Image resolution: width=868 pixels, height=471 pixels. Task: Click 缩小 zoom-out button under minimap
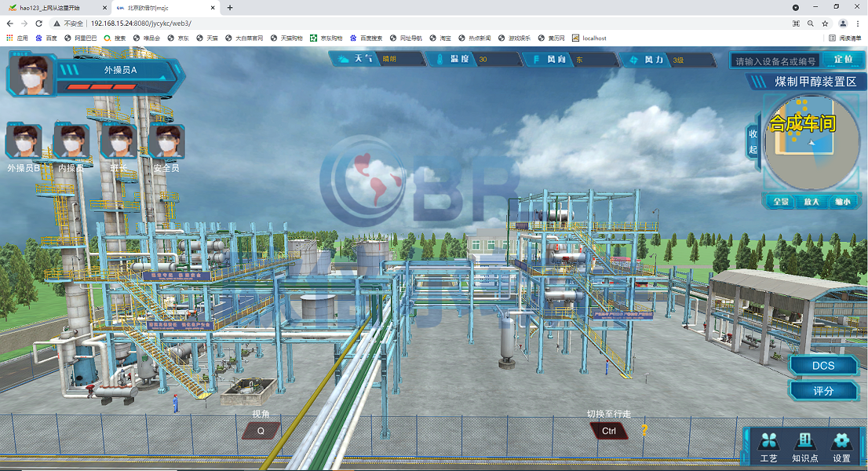(843, 202)
